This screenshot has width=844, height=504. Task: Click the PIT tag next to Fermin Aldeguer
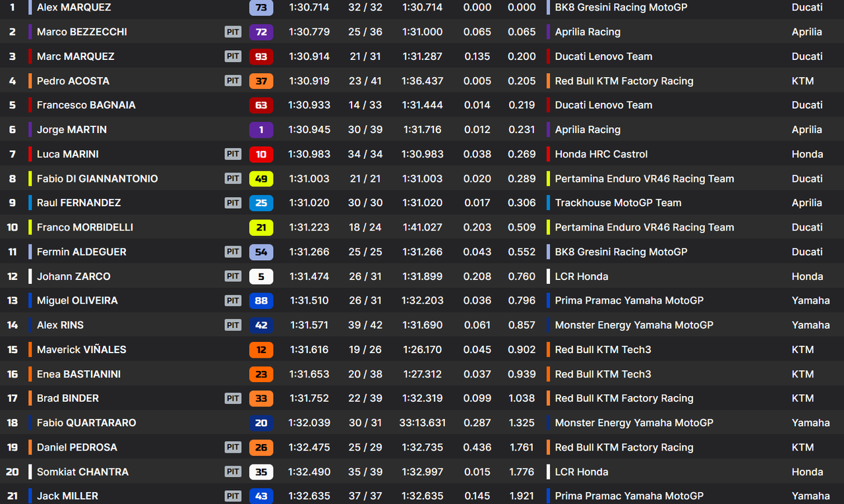click(233, 252)
